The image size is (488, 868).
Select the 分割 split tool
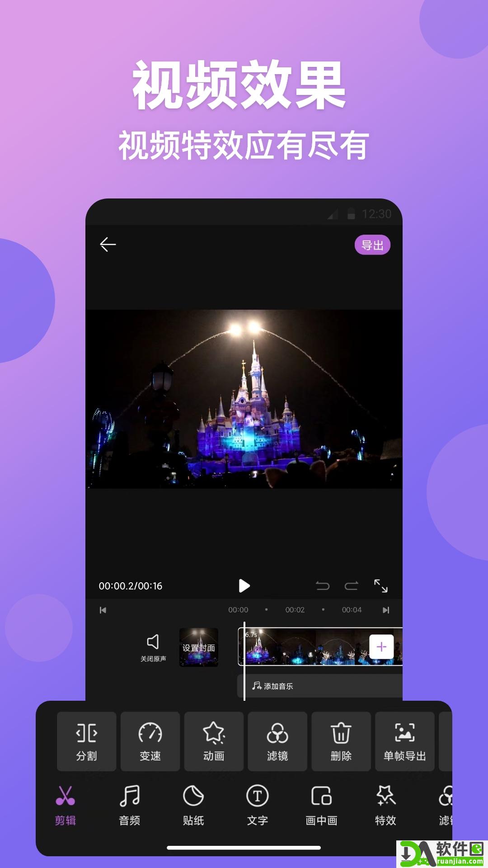(87, 741)
